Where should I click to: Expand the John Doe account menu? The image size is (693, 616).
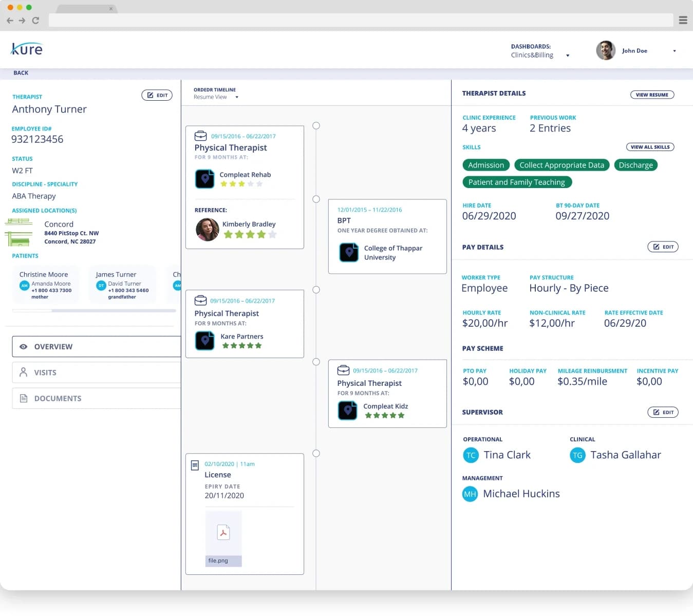674,51
